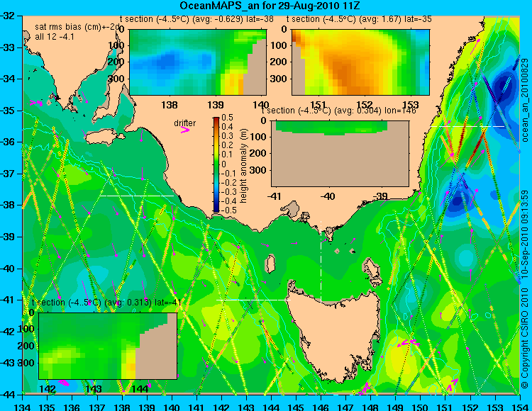Click the '© Copyright CSIRO 2010' notice

pyautogui.click(x=525, y=339)
